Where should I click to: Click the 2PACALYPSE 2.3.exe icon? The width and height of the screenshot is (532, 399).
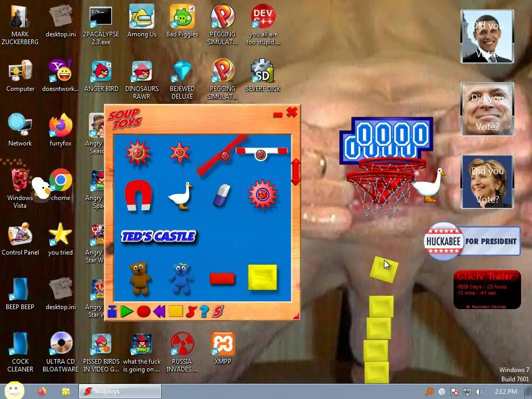(101, 25)
